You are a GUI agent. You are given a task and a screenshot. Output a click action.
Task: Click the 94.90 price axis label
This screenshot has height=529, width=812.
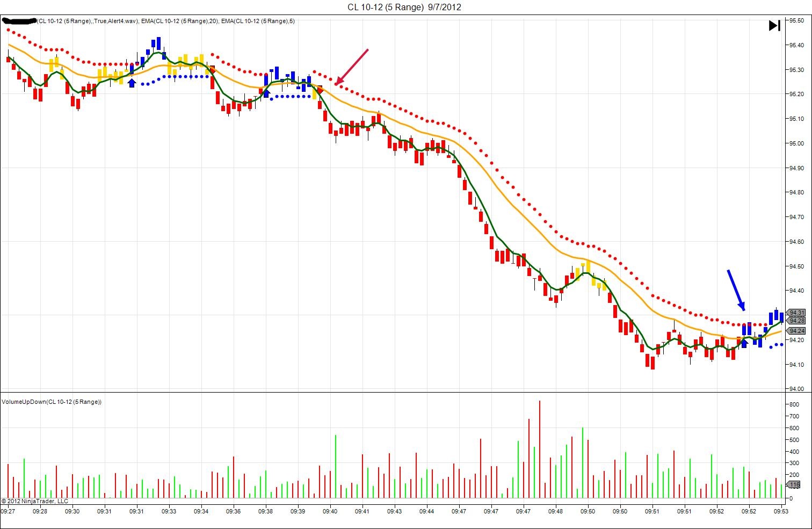click(796, 168)
